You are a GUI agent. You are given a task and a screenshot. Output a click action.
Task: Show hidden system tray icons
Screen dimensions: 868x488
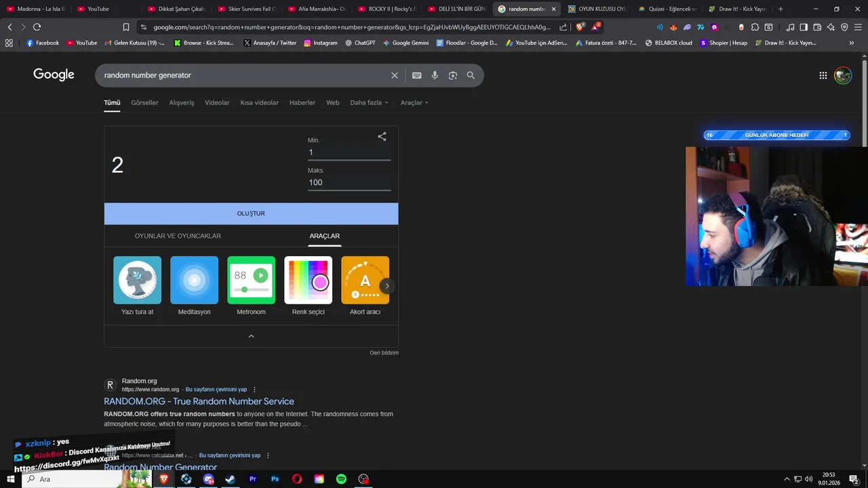[x=787, y=479]
